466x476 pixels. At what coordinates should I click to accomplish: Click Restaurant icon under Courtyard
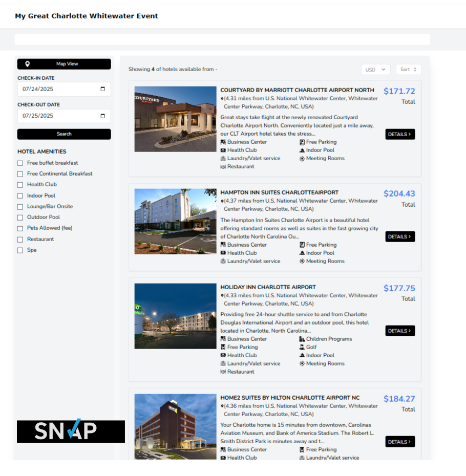click(x=223, y=166)
